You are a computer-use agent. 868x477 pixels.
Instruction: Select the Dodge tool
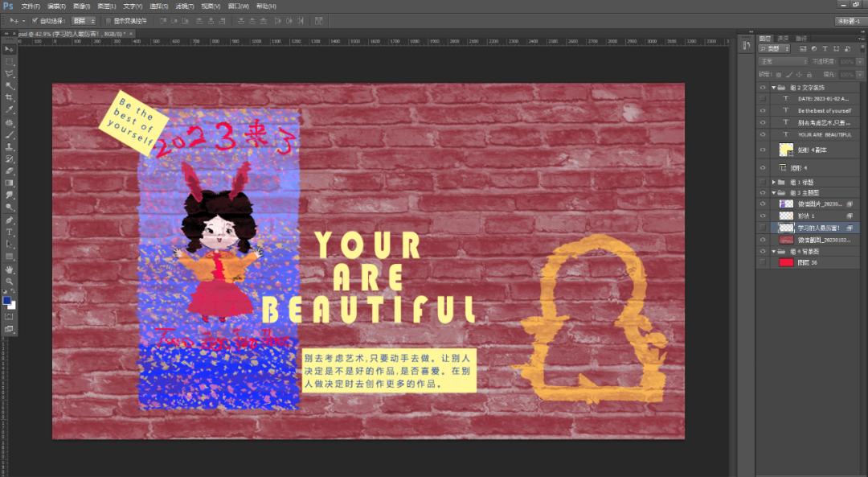click(9, 208)
